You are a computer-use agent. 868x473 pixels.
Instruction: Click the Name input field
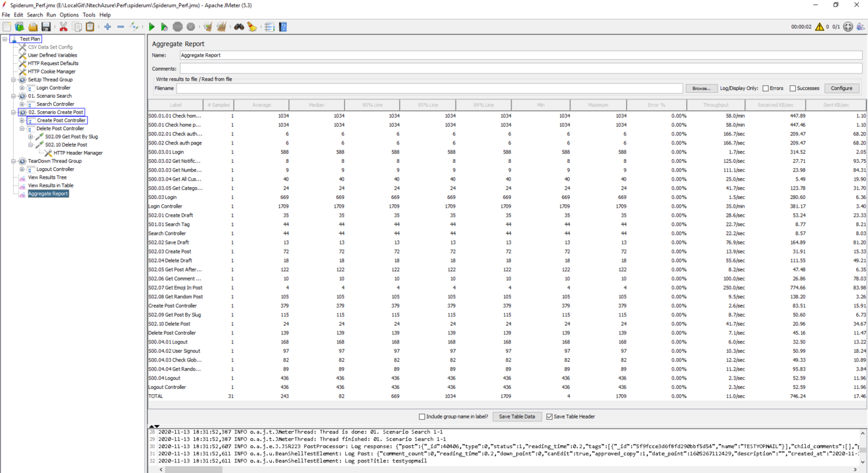(x=521, y=55)
